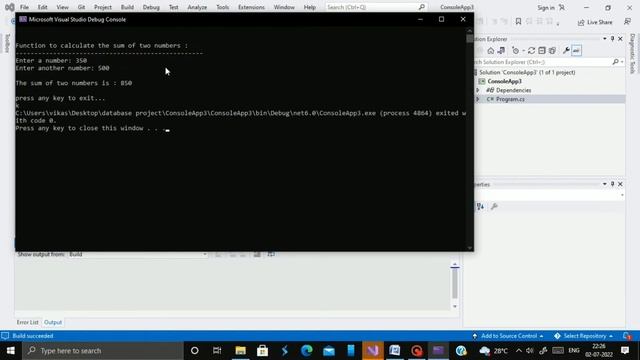Open the Project menu

pyautogui.click(x=103, y=7)
